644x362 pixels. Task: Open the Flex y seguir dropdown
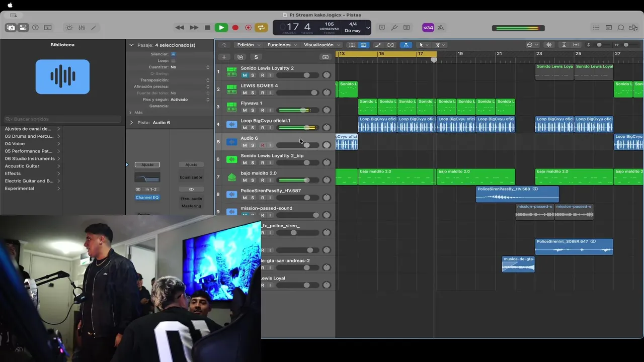click(x=190, y=100)
